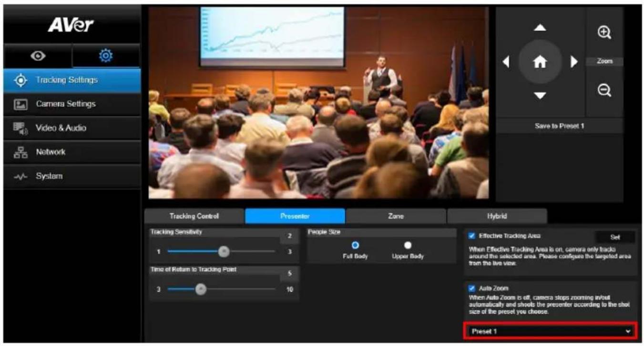The image size is (644, 346).
Task: Click Save to Preset 1
Action: pyautogui.click(x=560, y=126)
